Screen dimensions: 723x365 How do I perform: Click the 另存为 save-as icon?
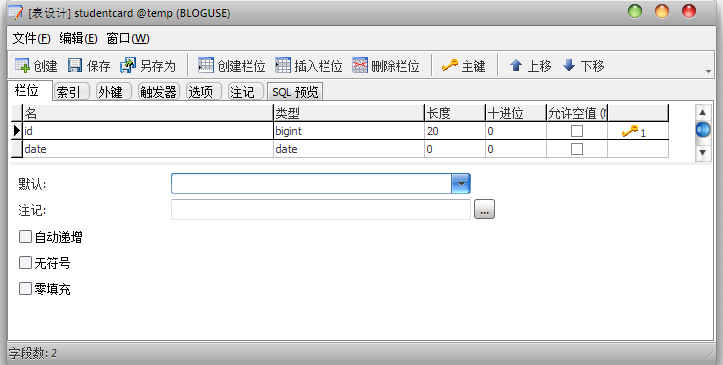click(128, 65)
